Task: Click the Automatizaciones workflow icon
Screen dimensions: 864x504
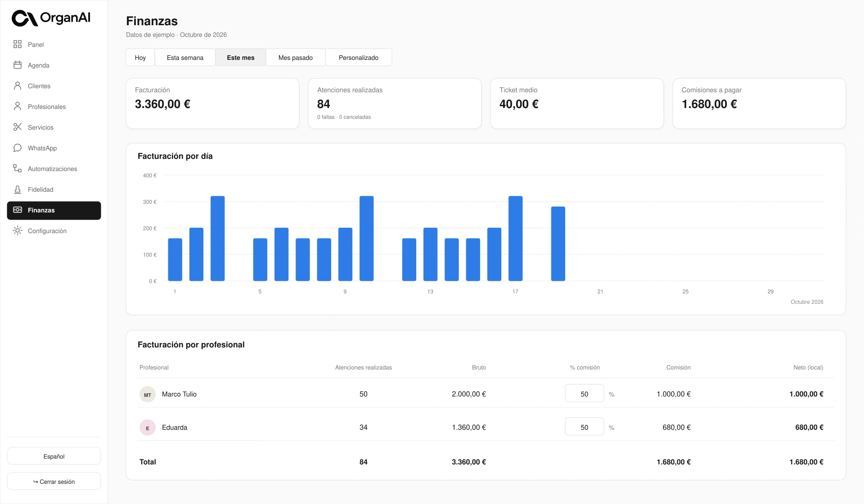Action: tap(18, 168)
